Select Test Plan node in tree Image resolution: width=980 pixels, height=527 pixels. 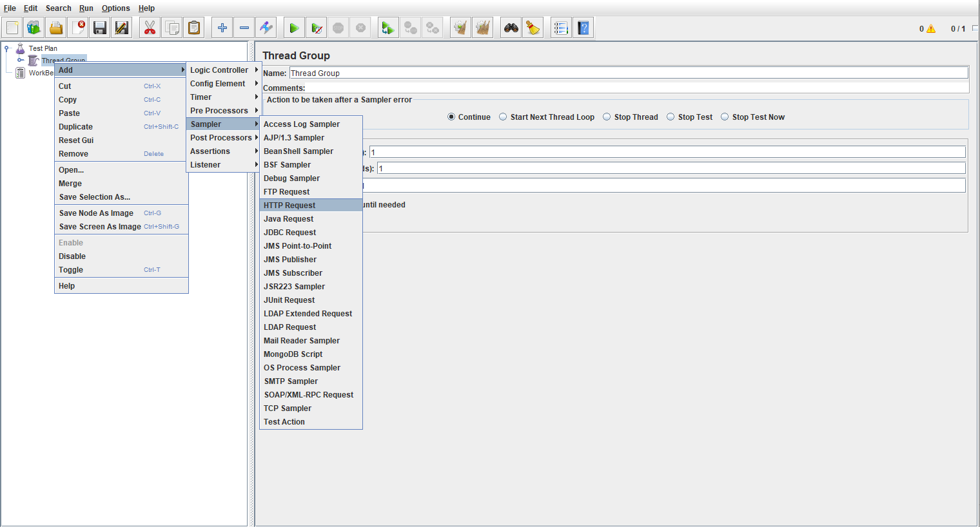pyautogui.click(x=43, y=48)
